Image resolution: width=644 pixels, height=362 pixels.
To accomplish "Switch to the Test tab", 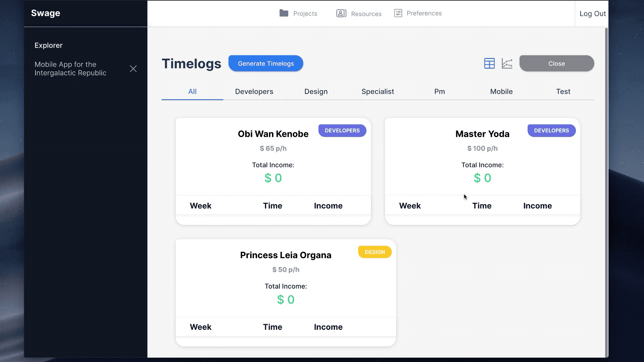I will click(563, 92).
